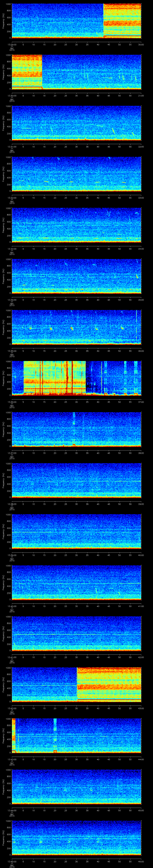Select the spectrogram beginning at 13:35:00
The width and height of the screenshot is (153, 868).
coord(76,327)
